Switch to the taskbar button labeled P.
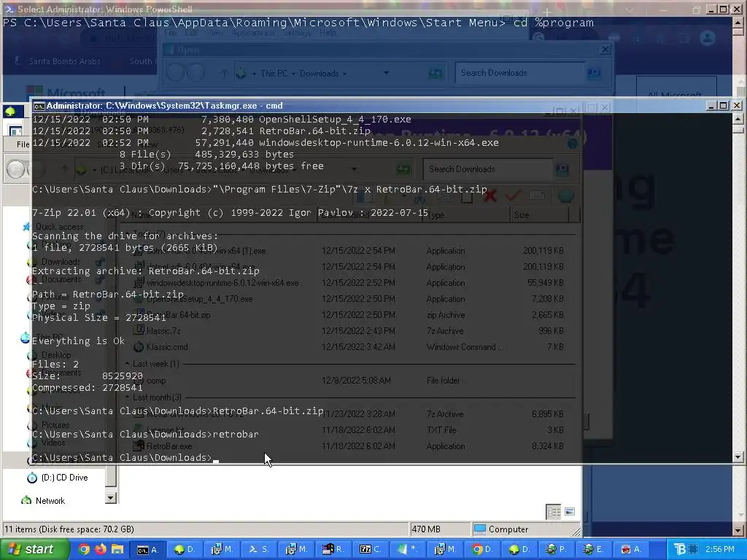Screen dimensions: 747x560 (x=556, y=549)
